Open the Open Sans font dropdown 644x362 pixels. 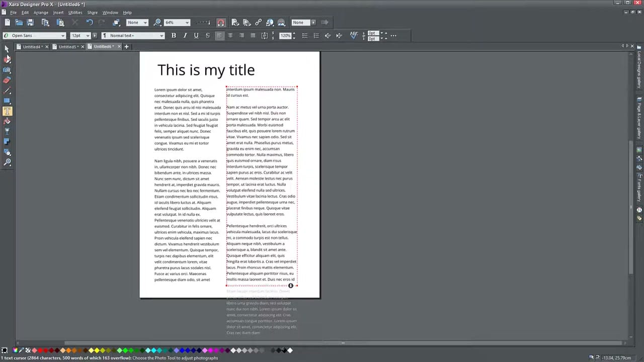pos(62,35)
